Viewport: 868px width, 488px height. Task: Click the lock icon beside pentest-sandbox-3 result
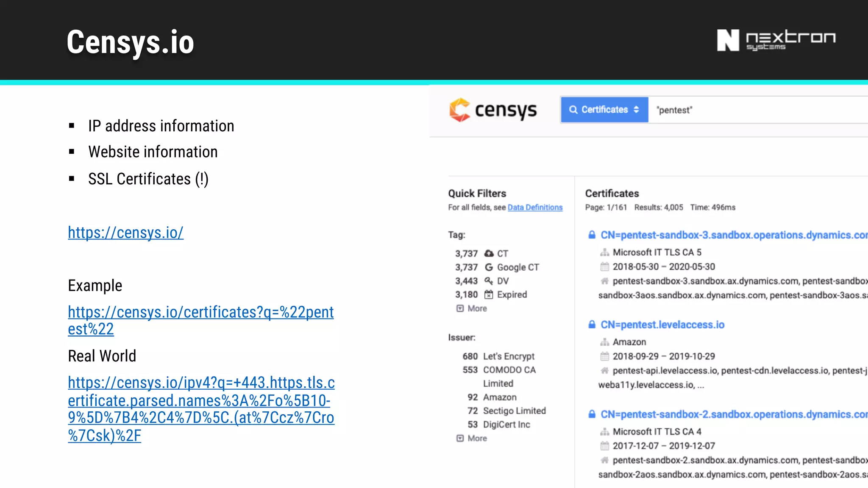tap(592, 235)
